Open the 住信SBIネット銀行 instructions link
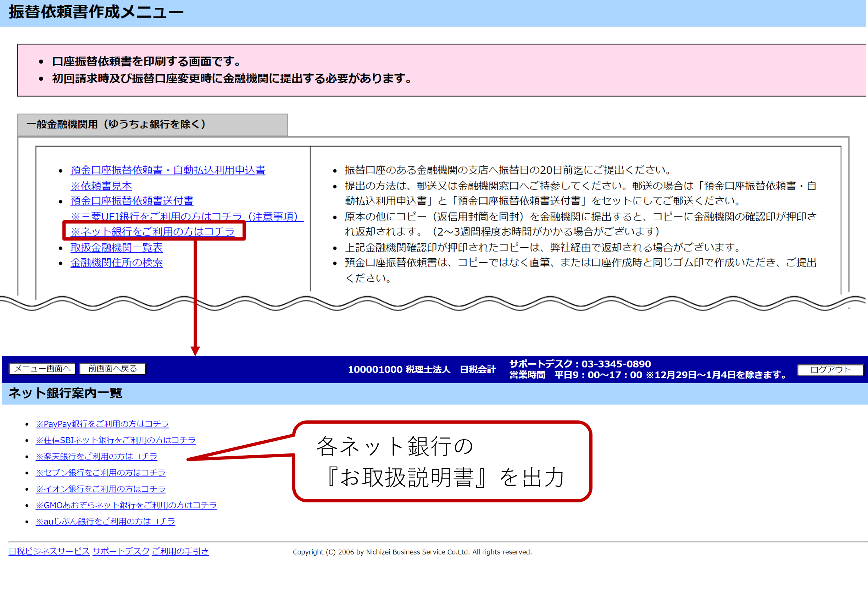868x595 pixels. click(115, 440)
